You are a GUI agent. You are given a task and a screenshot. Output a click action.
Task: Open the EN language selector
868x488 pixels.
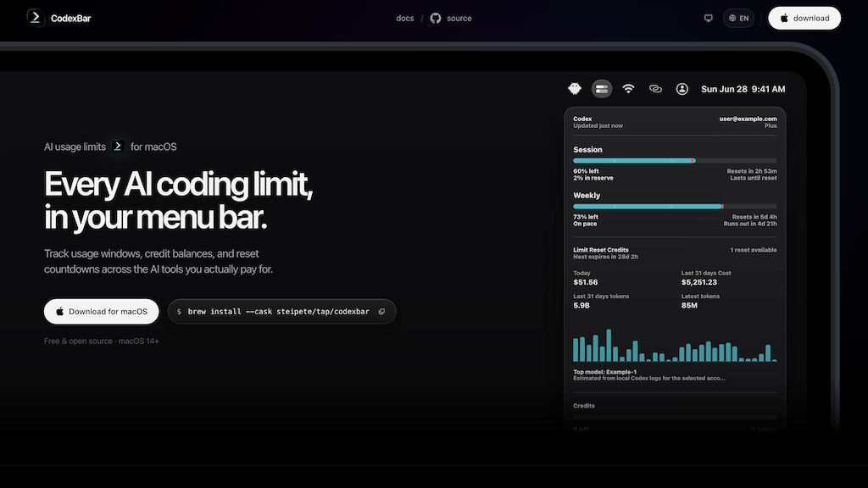[x=738, y=19]
